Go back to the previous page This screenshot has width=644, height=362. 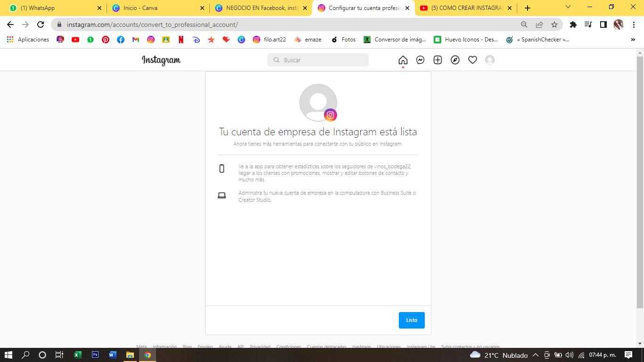pyautogui.click(x=10, y=25)
